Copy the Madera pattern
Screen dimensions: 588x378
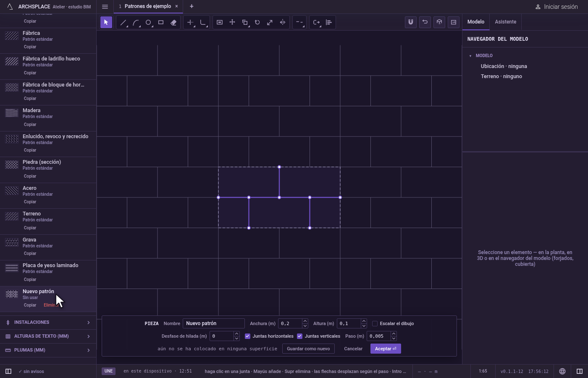30,125
